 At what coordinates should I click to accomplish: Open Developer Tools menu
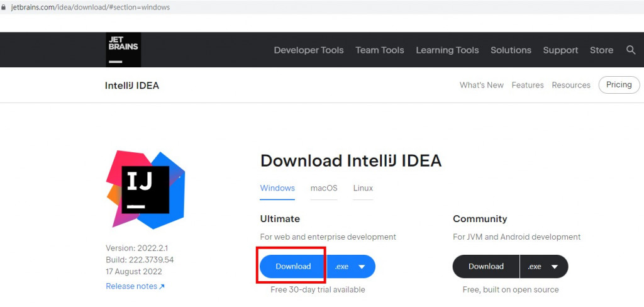(x=308, y=50)
